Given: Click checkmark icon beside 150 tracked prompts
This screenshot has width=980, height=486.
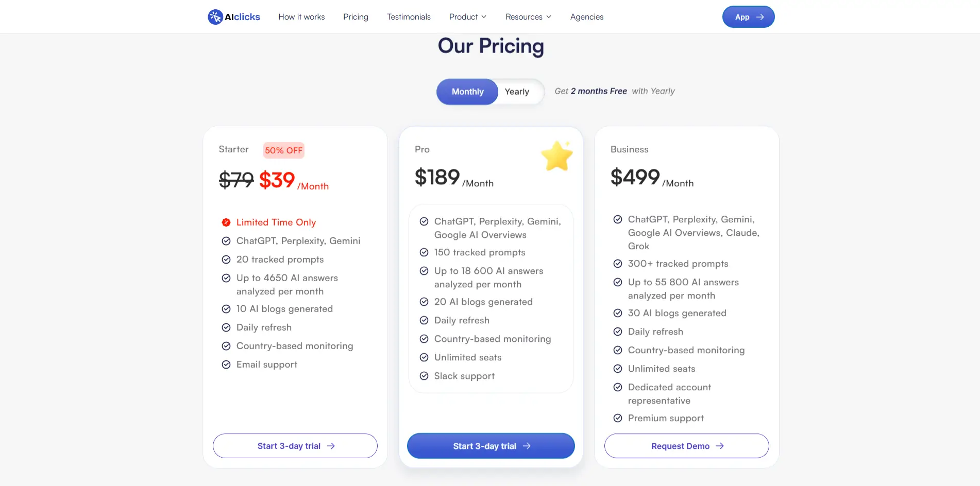Looking at the screenshot, I should 424,252.
